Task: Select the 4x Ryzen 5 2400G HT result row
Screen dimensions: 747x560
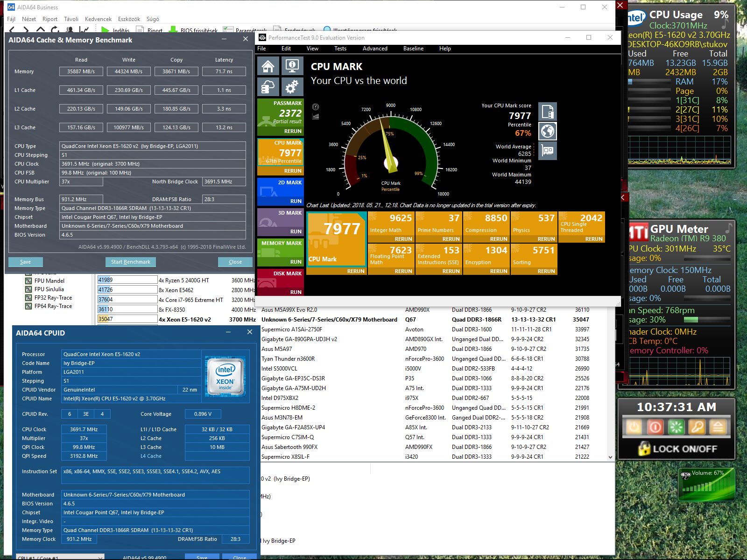Action: pyautogui.click(x=176, y=280)
